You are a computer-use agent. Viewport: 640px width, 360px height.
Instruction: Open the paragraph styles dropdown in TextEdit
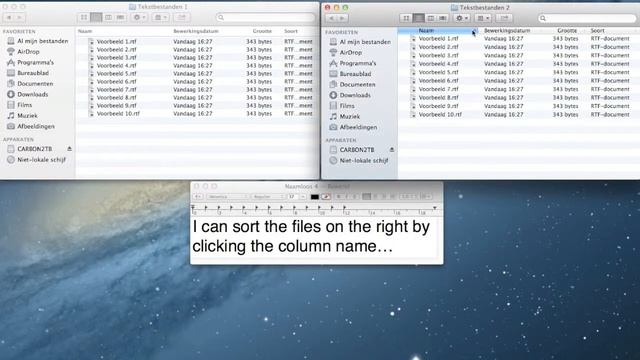(198, 197)
